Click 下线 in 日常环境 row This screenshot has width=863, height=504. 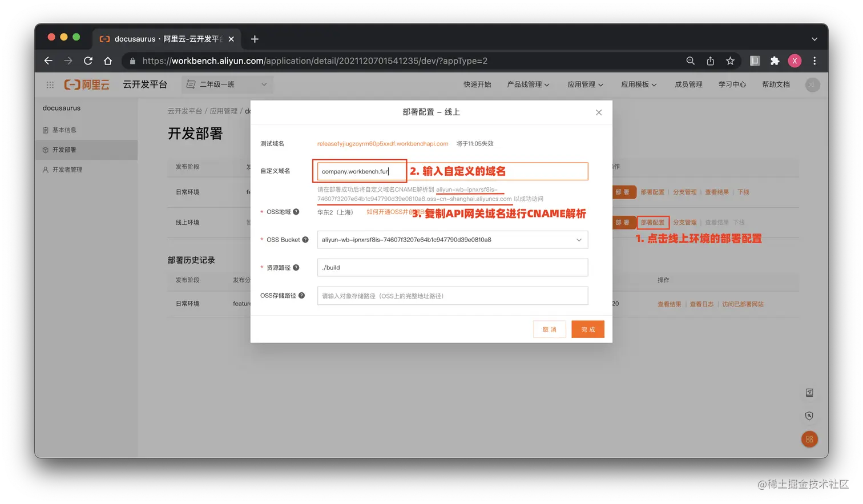[x=743, y=192]
